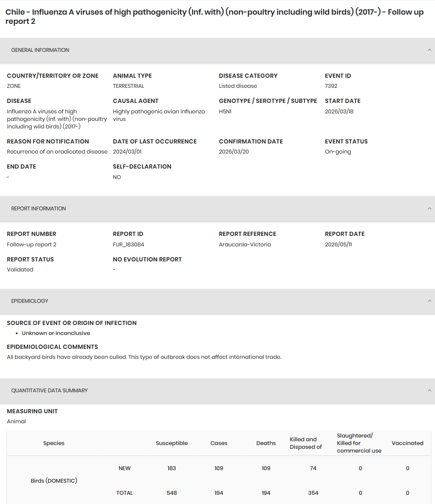Image resolution: width=435 pixels, height=504 pixels.
Task: Select the Unknown or inconclusive bullet
Action: click(x=56, y=333)
